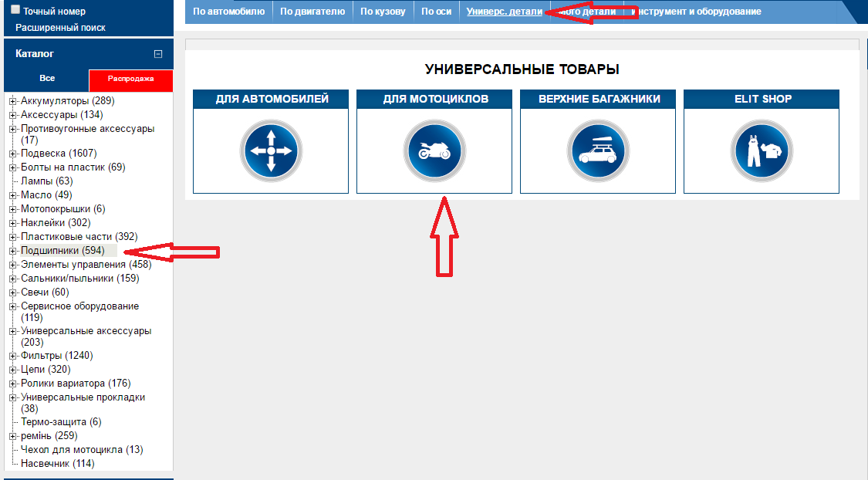
Task: Expand the Подвеска category
Action: 12,154
